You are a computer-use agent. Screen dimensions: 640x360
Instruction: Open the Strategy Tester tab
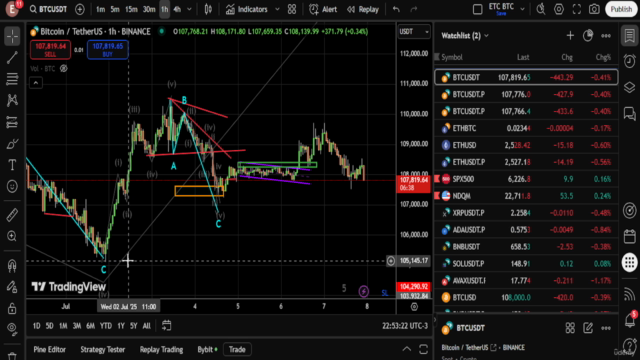102,349
